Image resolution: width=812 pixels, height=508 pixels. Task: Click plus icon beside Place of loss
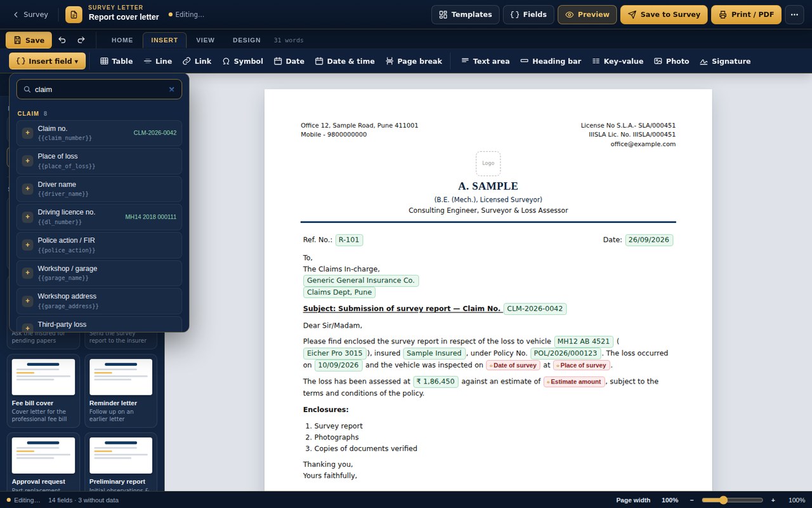pos(27,161)
